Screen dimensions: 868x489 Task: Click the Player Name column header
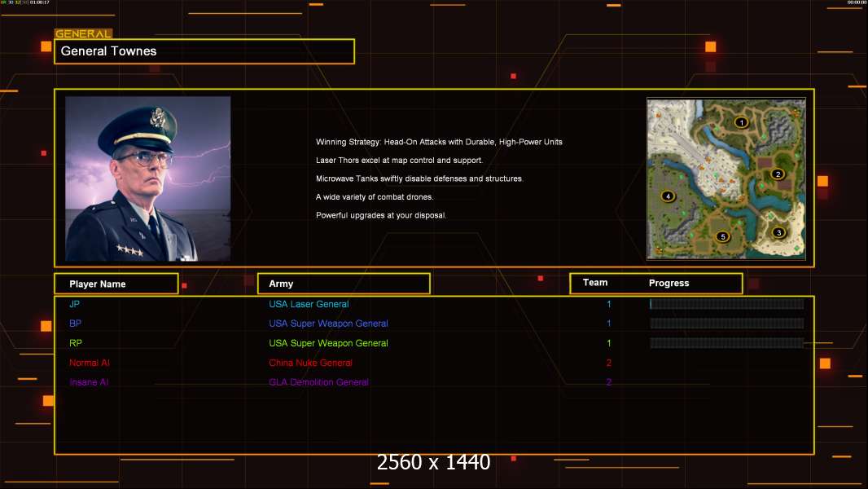(116, 284)
